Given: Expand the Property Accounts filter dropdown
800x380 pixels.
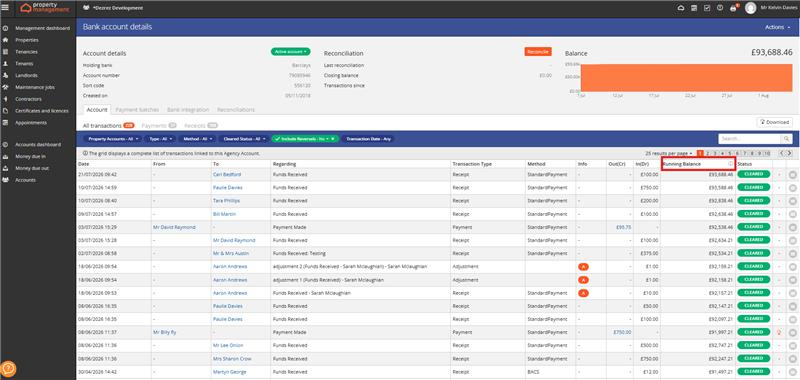Looking at the screenshot, I should 112,139.
